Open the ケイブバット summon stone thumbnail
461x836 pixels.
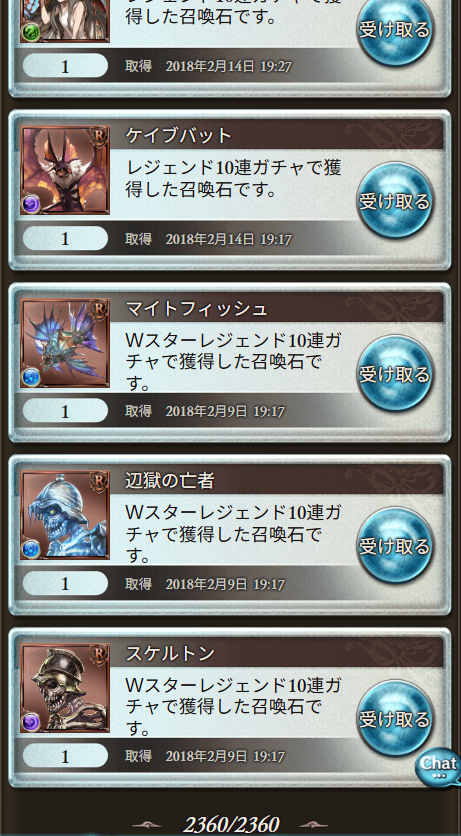pos(65,170)
